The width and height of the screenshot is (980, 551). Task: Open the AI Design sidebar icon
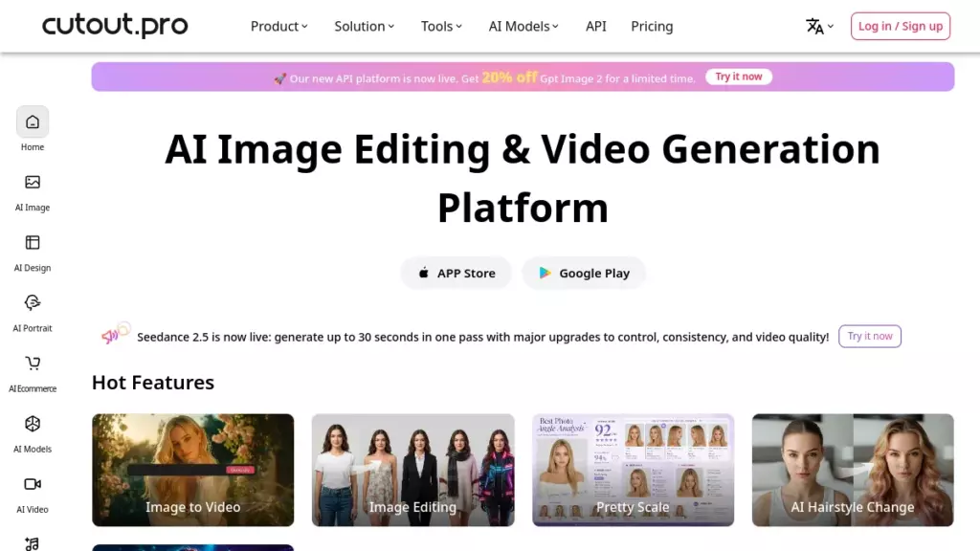click(x=33, y=242)
